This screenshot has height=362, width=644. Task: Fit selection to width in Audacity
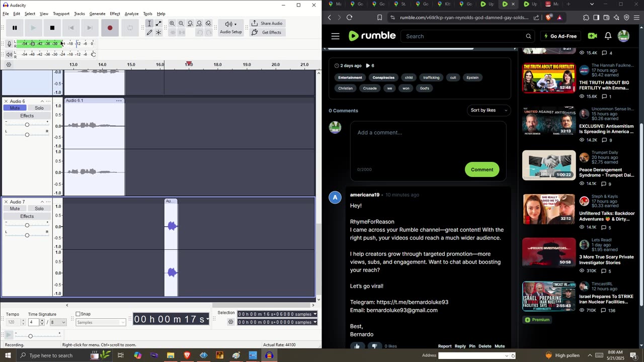point(190,24)
